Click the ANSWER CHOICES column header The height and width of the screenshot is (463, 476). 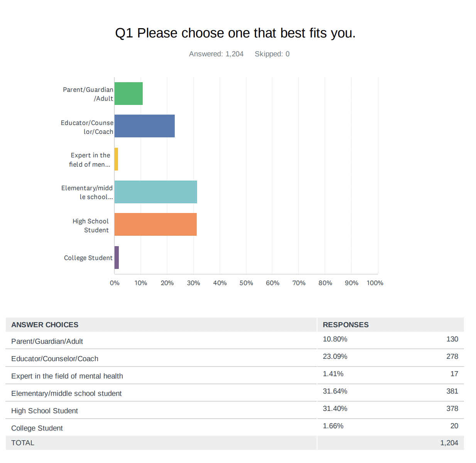(x=45, y=325)
